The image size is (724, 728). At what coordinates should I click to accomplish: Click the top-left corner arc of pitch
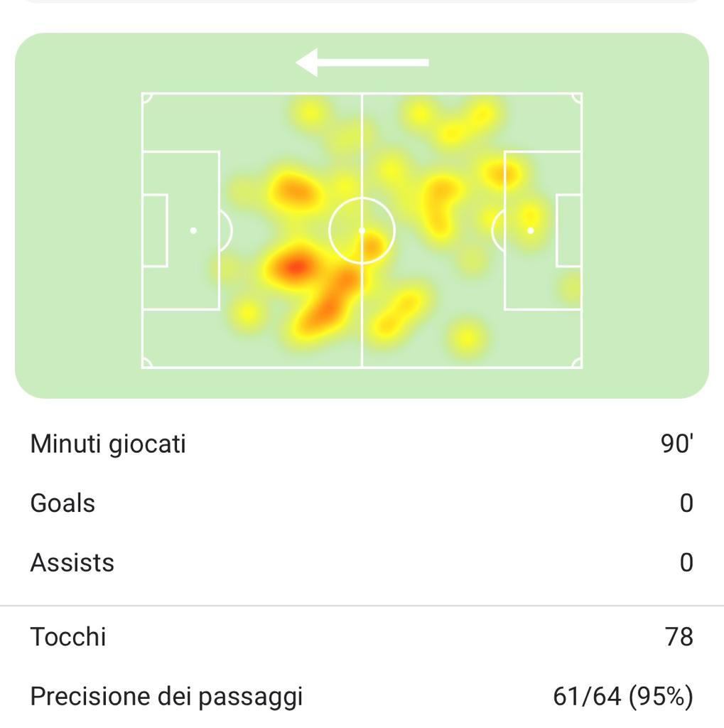(146, 97)
